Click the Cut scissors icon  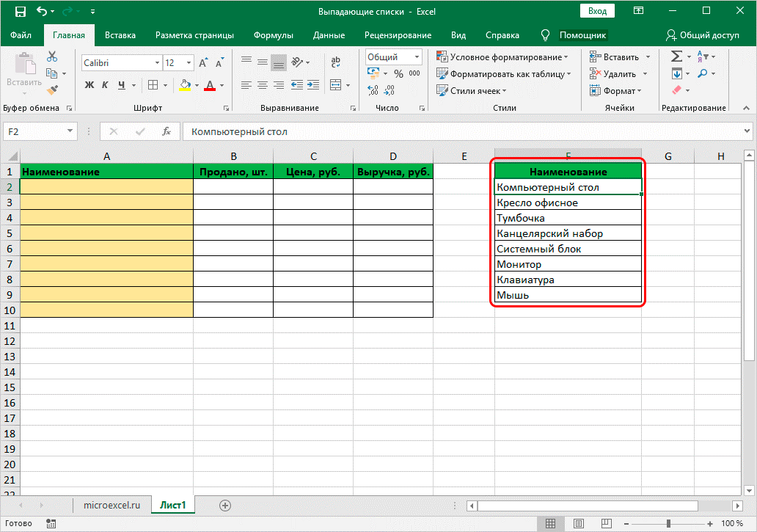[x=52, y=57]
